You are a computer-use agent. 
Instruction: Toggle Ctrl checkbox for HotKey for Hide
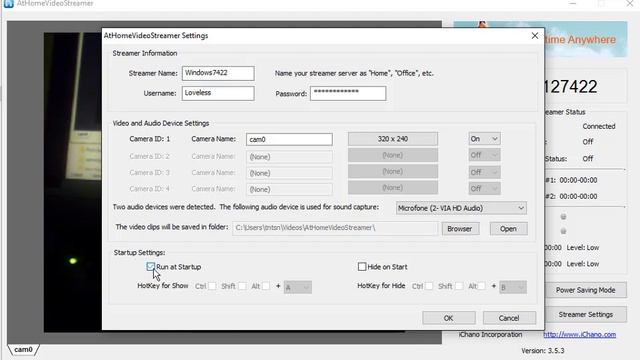tap(429, 286)
